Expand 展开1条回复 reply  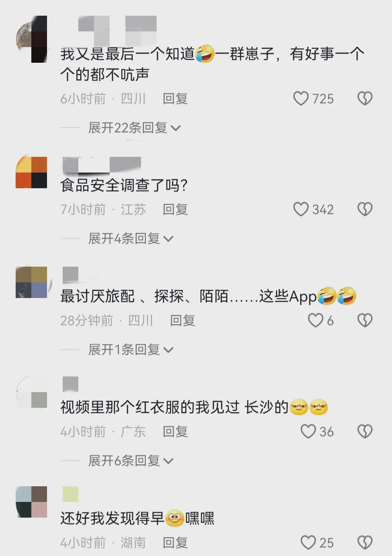131,350
